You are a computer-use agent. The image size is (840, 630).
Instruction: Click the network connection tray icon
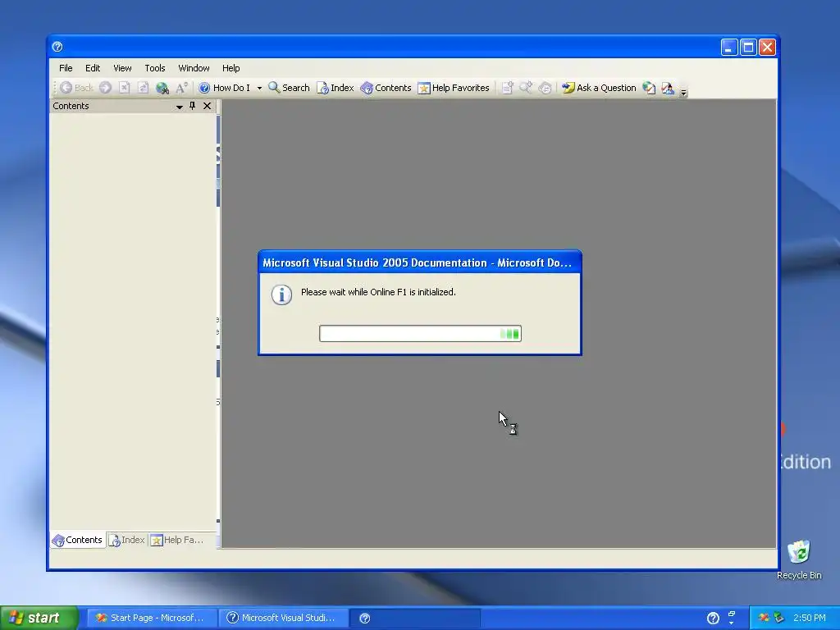coord(779,618)
